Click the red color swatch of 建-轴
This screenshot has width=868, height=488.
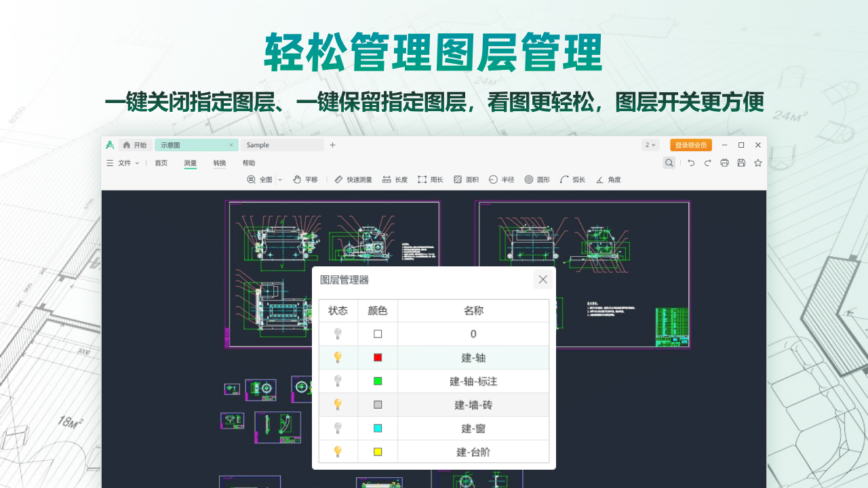(378, 357)
